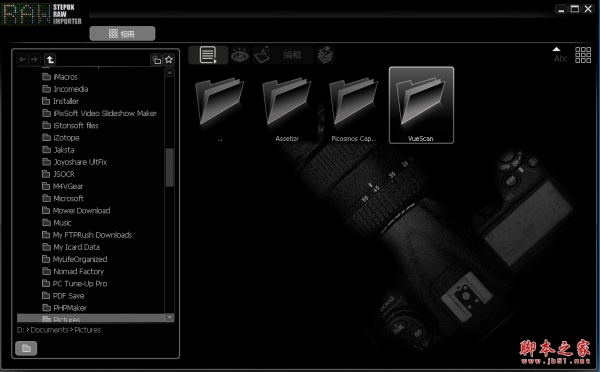Go forward in folder navigation
600x372 pixels.
tap(34, 59)
